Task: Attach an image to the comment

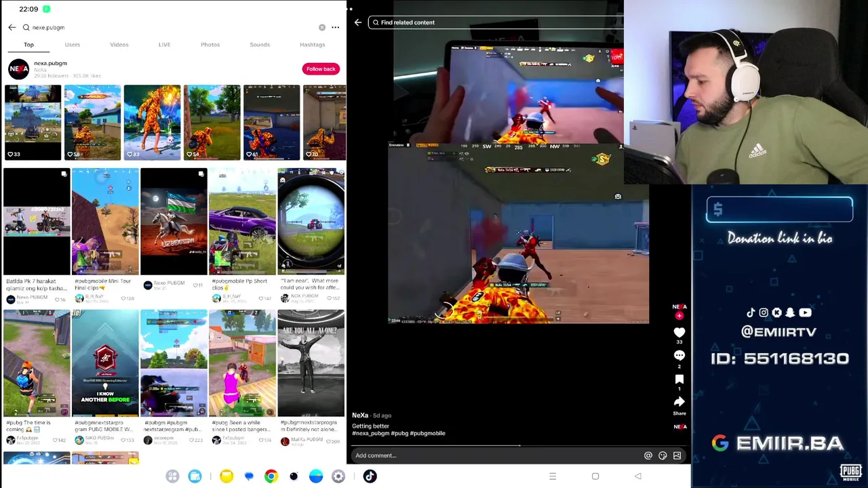Action: (677, 455)
